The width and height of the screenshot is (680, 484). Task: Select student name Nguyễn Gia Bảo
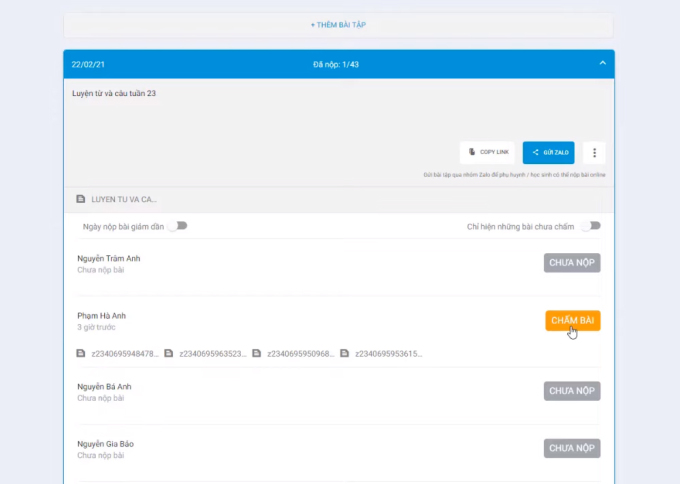click(x=105, y=443)
